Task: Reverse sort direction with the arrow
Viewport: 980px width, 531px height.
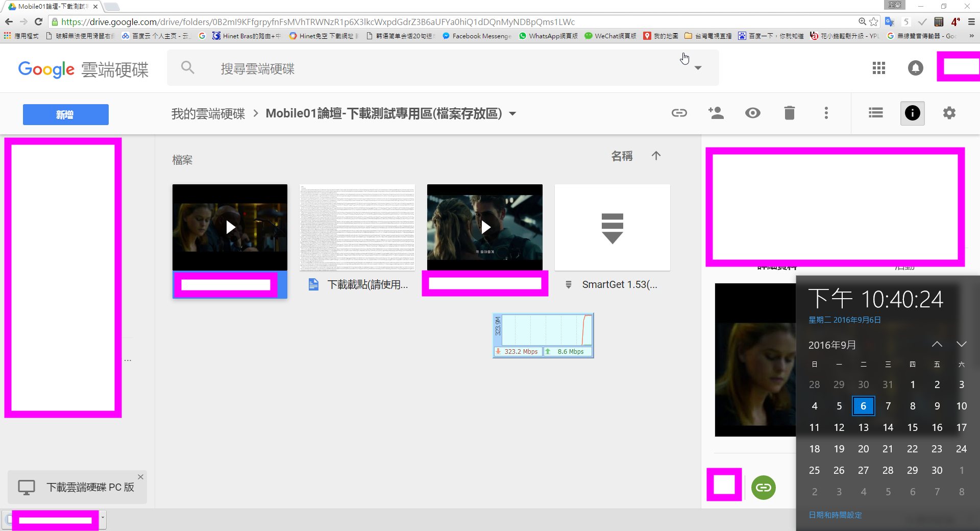Action: (656, 156)
